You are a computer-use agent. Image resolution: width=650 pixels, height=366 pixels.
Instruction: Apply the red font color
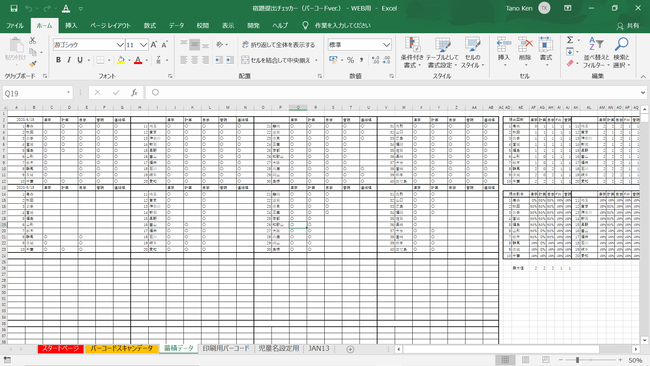[x=138, y=60]
